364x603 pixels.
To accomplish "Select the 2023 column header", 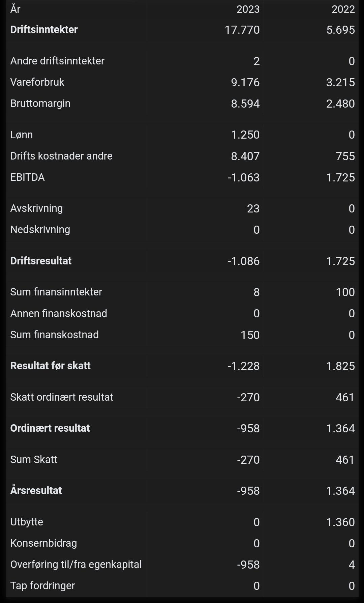I will point(248,9).
